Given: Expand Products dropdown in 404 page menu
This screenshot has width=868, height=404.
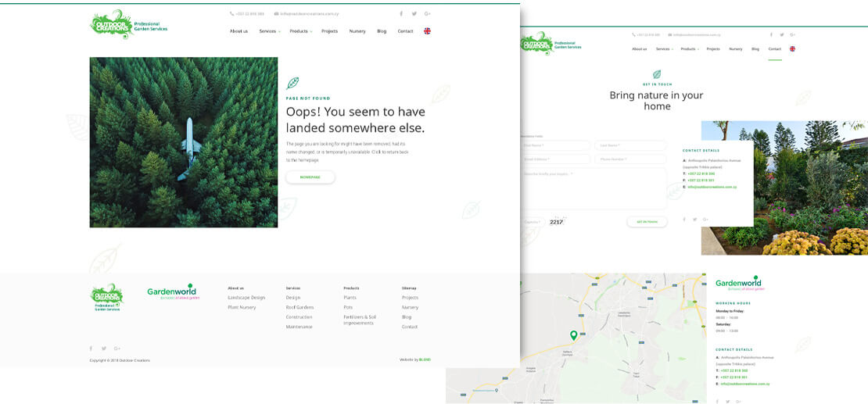Looking at the screenshot, I should coord(300,31).
